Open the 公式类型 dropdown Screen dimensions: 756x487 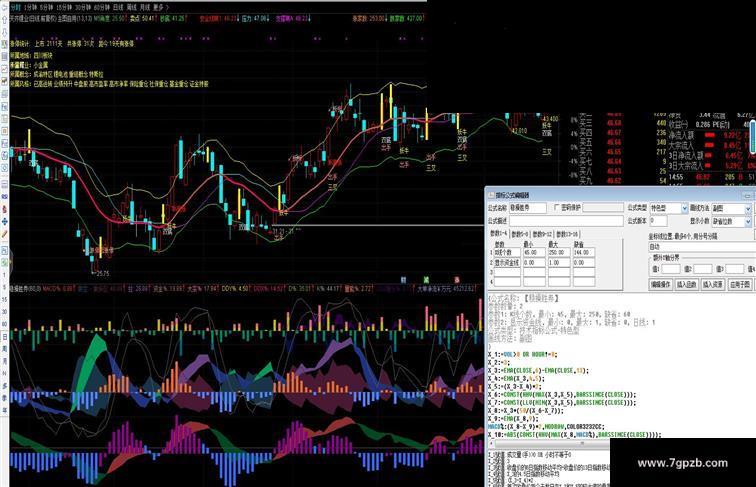(684, 208)
